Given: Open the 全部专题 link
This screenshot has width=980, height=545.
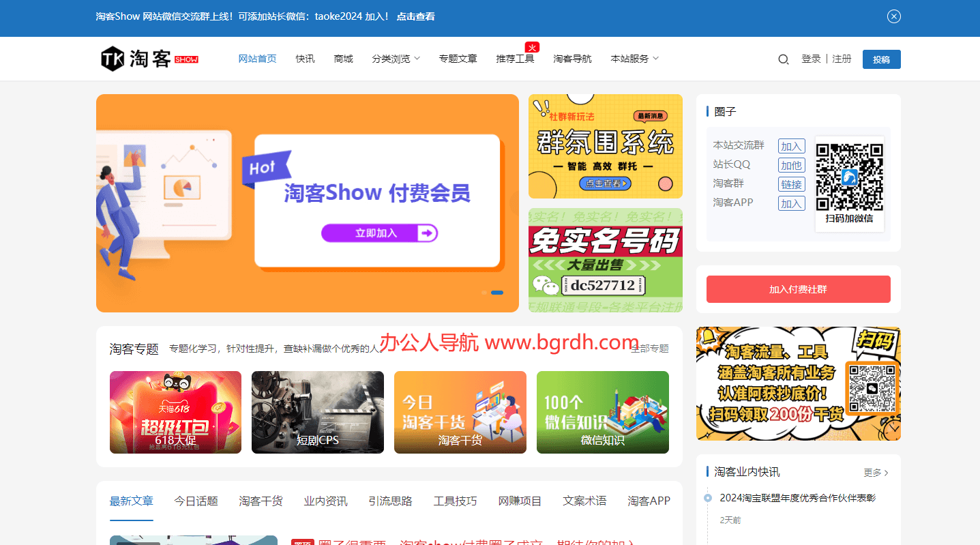Looking at the screenshot, I should pyautogui.click(x=651, y=349).
